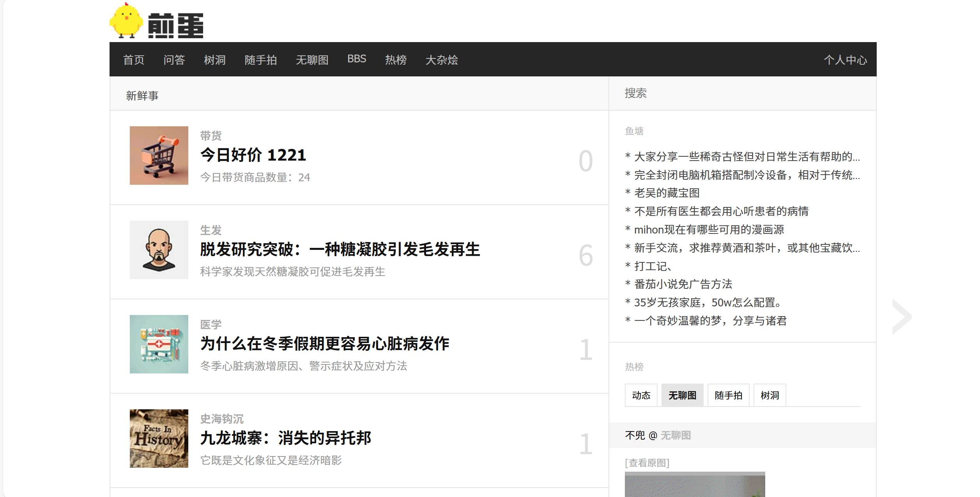Open post 不是所有医生都会用心听患者的病情
Viewport: 980px width, 497px height.
(721, 211)
